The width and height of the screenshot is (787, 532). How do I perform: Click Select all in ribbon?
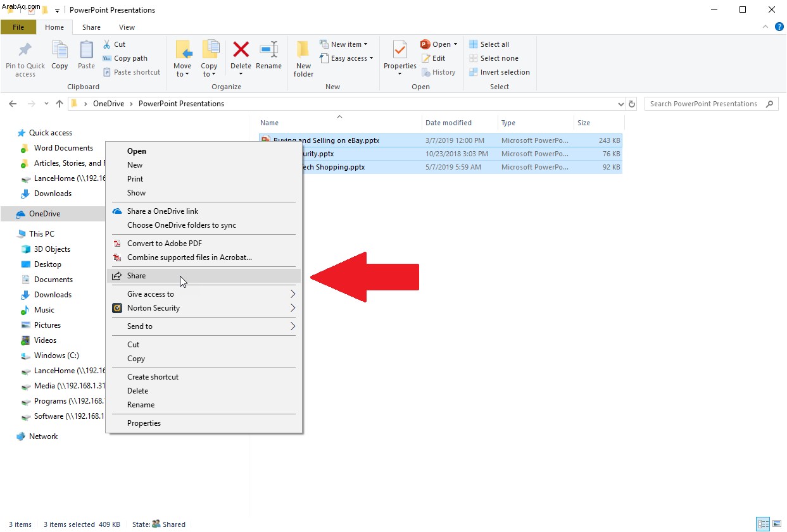pyautogui.click(x=489, y=44)
